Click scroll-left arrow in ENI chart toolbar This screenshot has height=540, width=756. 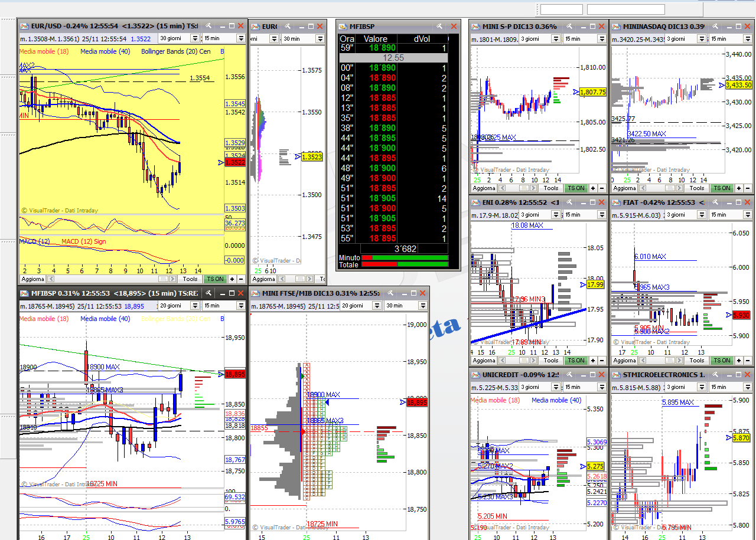(502, 361)
